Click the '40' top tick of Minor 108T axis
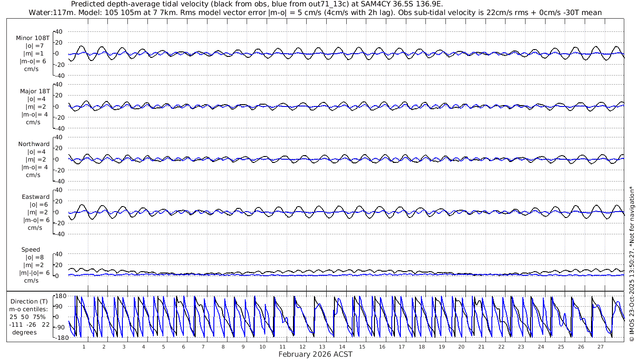 [59, 31]
